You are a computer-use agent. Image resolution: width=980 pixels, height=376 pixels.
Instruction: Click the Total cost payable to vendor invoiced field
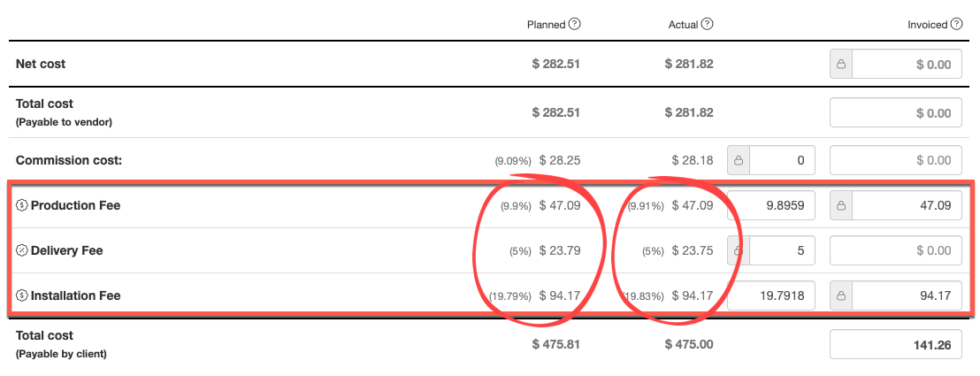pos(895,112)
